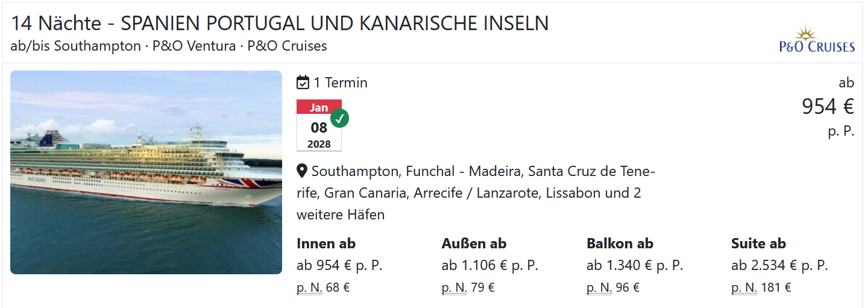Click the green availability checkmark badge
This screenshot has height=308, width=868.
coord(339,118)
